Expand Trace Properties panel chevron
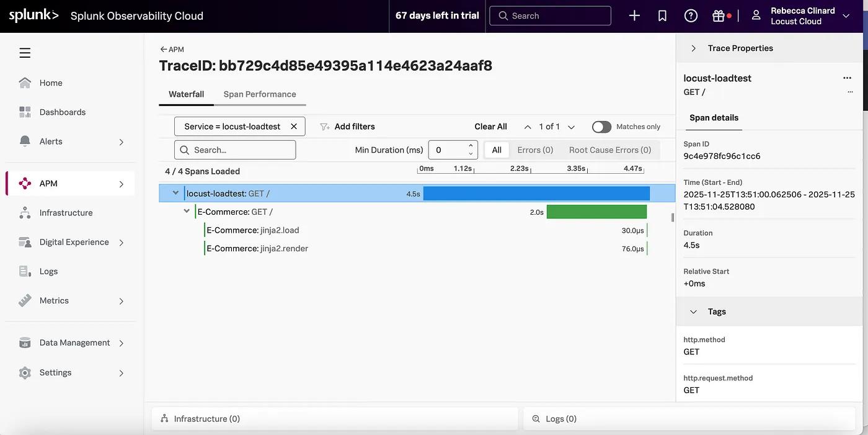The width and height of the screenshot is (868, 435). 693,48
